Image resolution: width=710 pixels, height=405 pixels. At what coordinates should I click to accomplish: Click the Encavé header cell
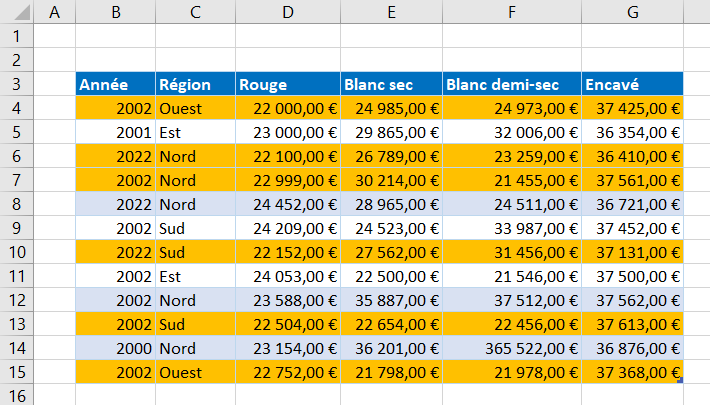[633, 84]
